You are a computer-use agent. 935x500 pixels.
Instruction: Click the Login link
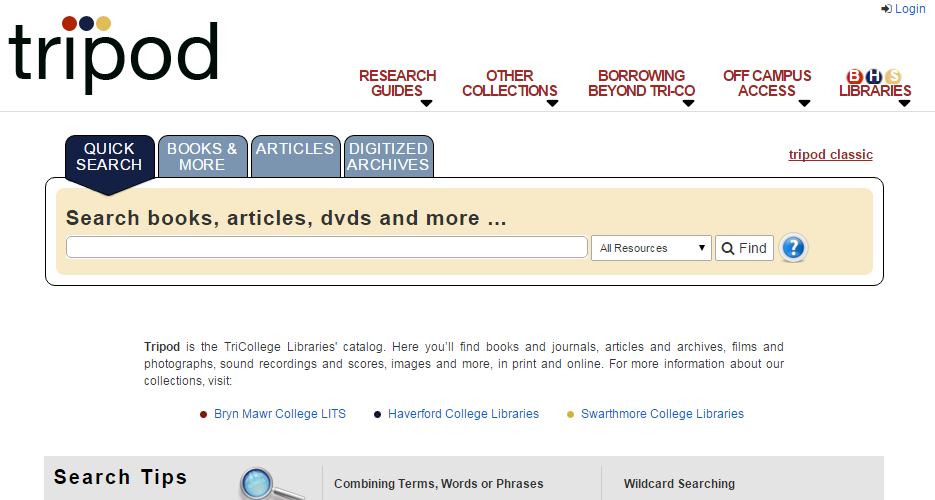pyautogui.click(x=910, y=8)
